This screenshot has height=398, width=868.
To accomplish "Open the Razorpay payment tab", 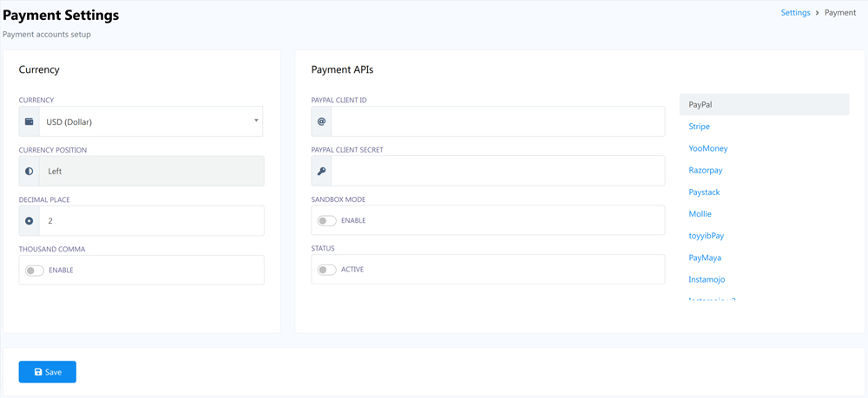I will (705, 171).
